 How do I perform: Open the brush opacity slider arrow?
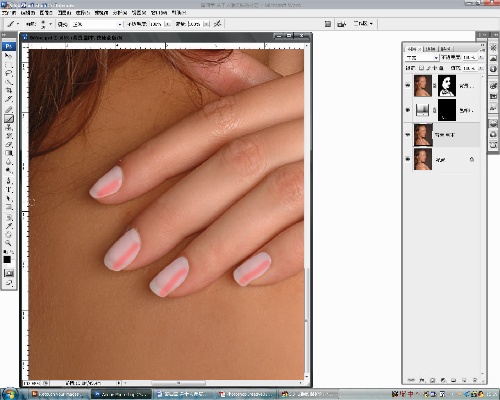tap(167, 24)
